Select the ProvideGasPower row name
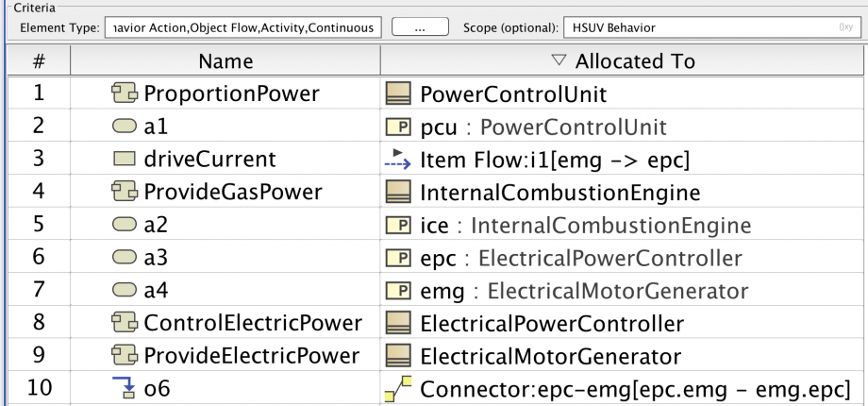 pos(232,193)
